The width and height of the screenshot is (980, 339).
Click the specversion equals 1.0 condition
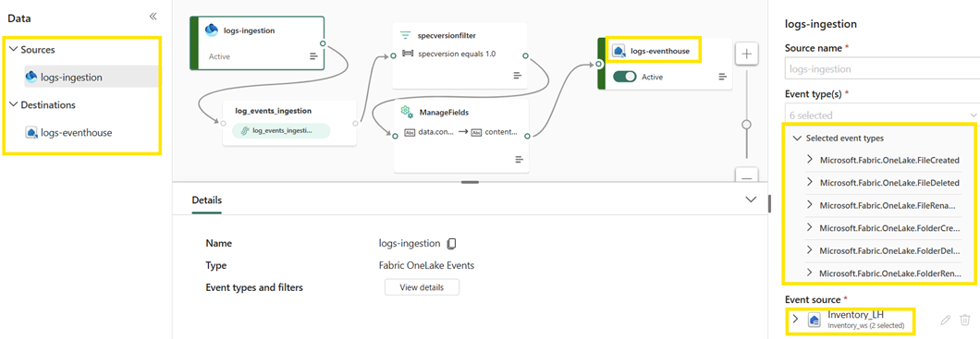(x=457, y=54)
